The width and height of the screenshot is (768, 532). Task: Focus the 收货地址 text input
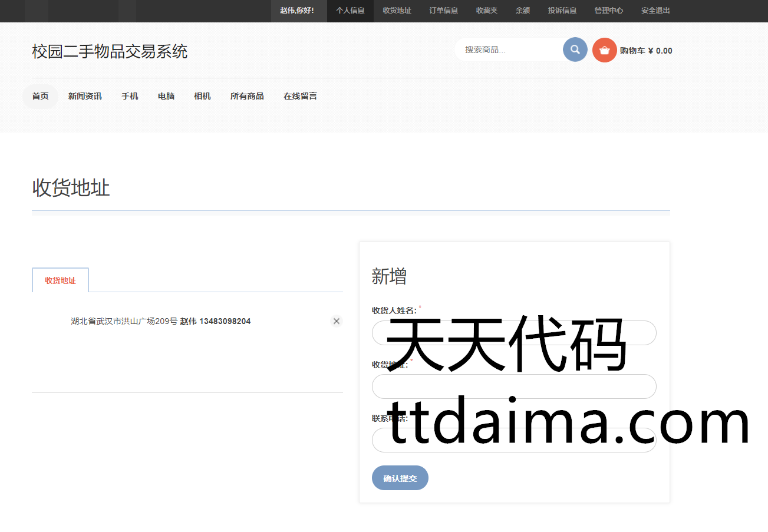click(x=513, y=386)
